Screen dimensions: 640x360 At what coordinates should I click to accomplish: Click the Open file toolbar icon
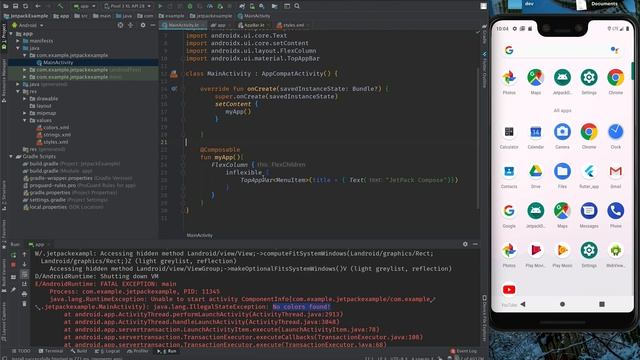click(6, 6)
